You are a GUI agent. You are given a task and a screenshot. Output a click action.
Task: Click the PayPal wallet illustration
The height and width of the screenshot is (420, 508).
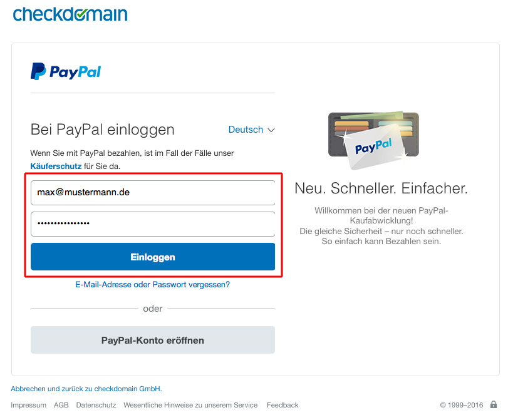pyautogui.click(x=373, y=140)
